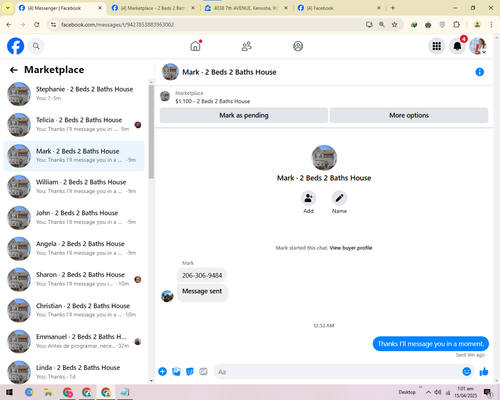Click Mark as pending button
The height and width of the screenshot is (400, 500).
tap(244, 115)
